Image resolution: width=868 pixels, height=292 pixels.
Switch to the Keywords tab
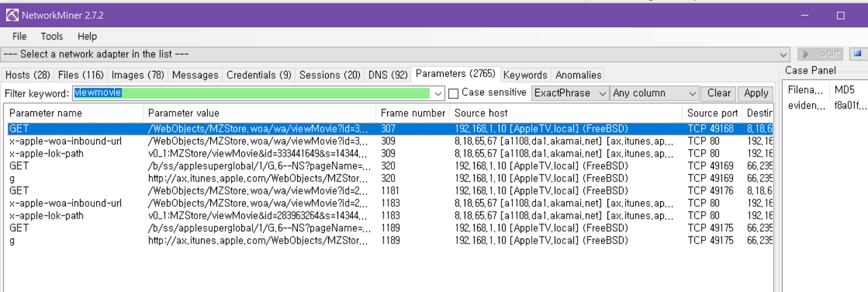pos(526,75)
